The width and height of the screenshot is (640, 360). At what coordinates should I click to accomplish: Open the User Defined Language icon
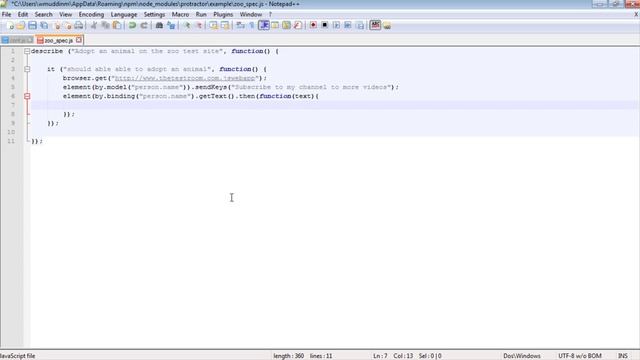point(275,26)
